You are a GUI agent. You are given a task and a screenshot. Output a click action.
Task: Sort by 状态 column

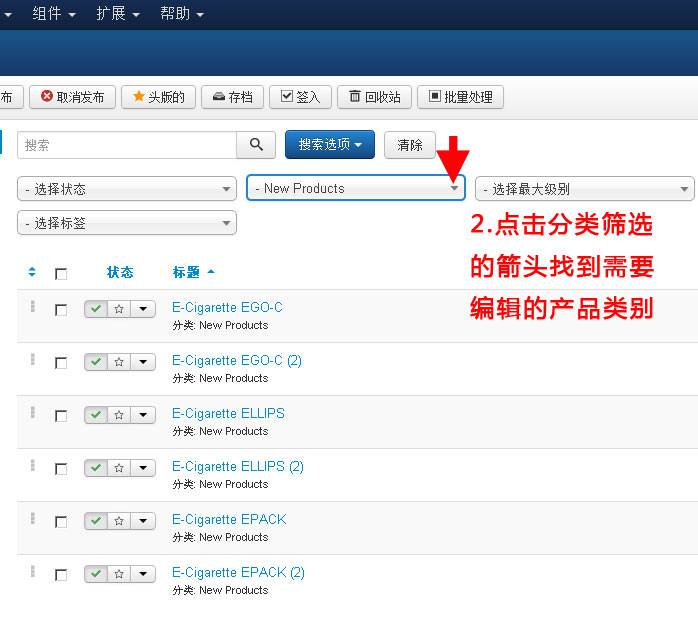[x=120, y=272]
